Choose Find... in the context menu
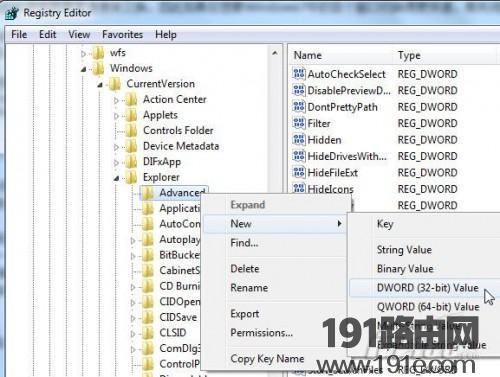 [274, 243]
